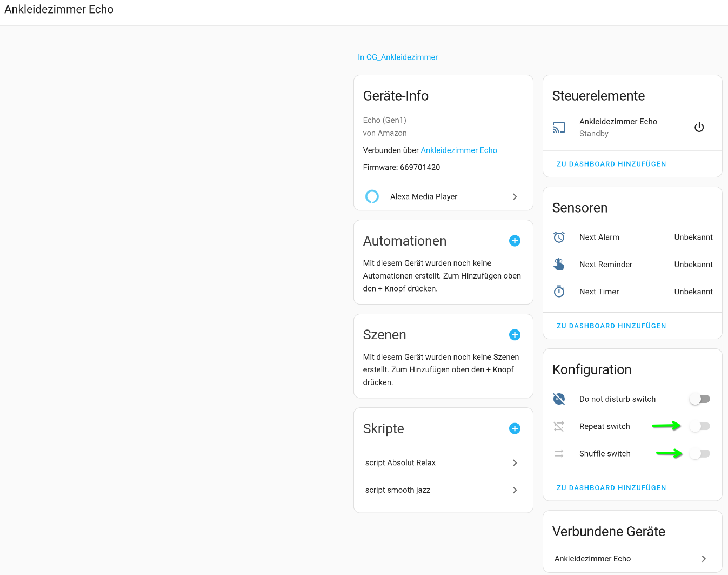Click the Repeat switch icon
Screen dimensions: 728x575
pyautogui.click(x=559, y=426)
